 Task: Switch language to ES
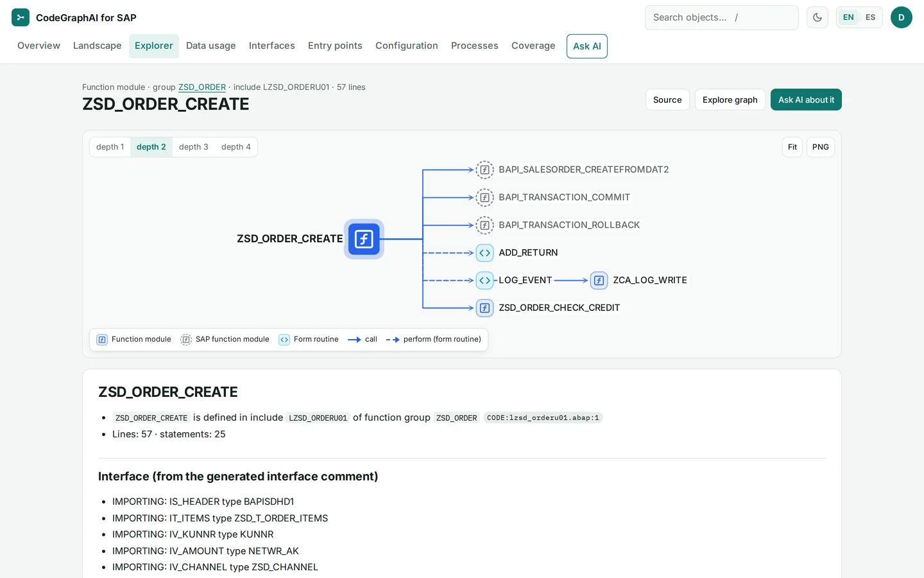click(870, 17)
